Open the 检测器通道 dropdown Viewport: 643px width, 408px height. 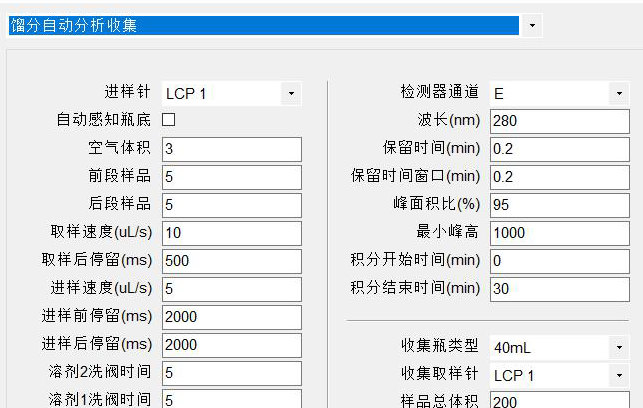pyautogui.click(x=619, y=93)
